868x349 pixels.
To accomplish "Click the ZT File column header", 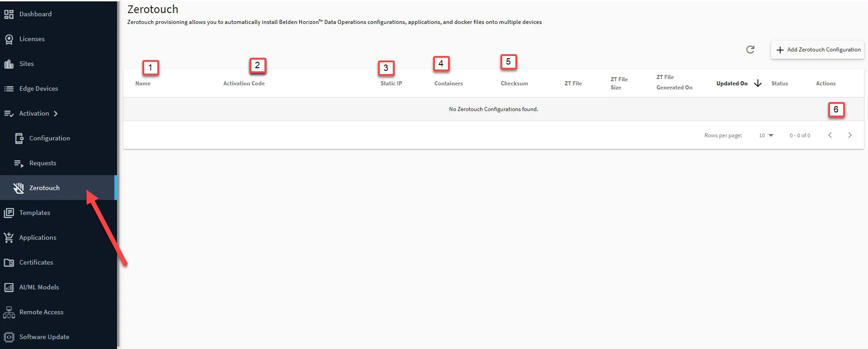I will [x=573, y=84].
